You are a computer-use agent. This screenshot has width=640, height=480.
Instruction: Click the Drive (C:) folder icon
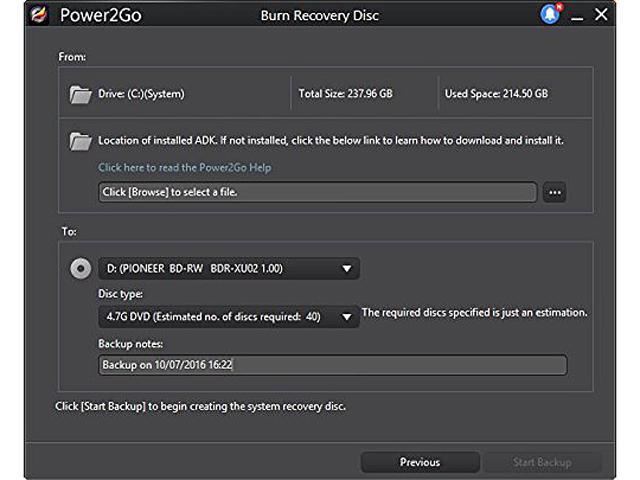[x=81, y=94]
